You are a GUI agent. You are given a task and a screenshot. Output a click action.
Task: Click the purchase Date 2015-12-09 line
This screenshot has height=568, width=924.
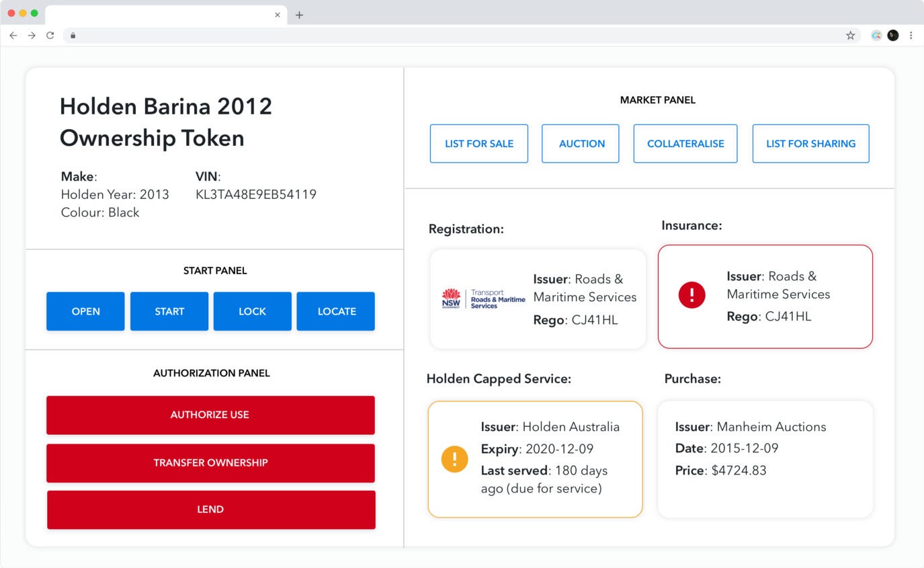pyautogui.click(x=726, y=448)
